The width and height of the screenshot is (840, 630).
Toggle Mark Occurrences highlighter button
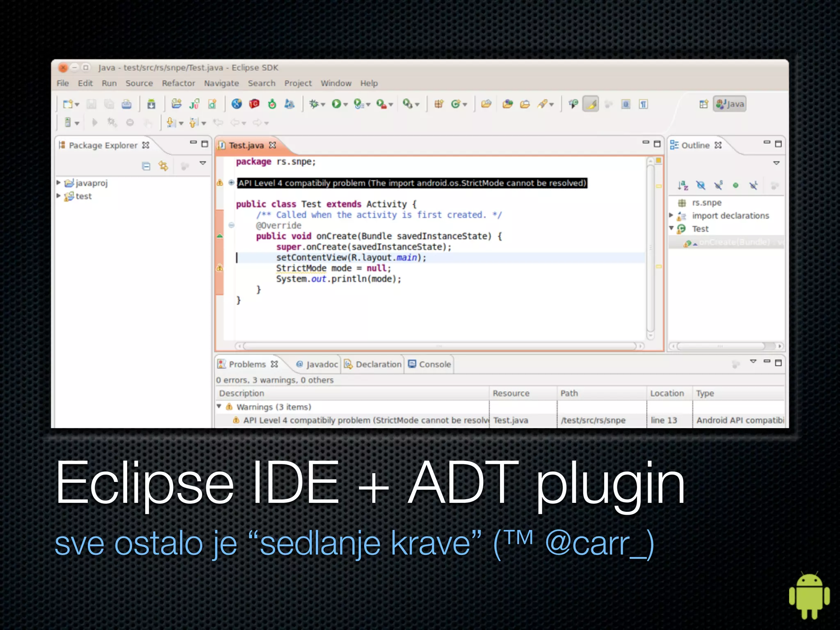coord(591,104)
